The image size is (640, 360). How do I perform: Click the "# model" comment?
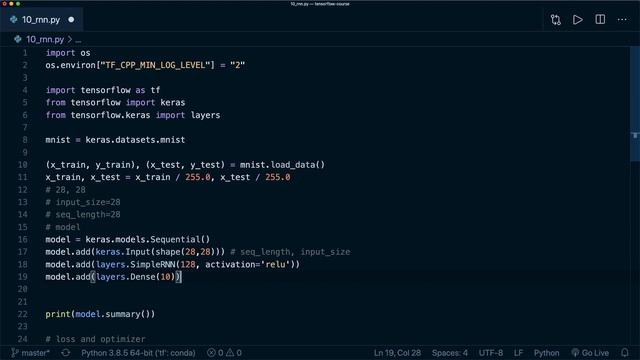pyautogui.click(x=63, y=227)
